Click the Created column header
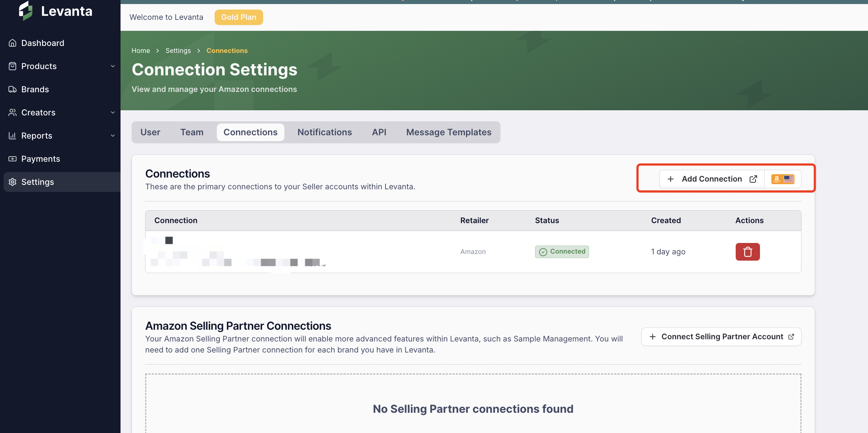 pyautogui.click(x=666, y=221)
